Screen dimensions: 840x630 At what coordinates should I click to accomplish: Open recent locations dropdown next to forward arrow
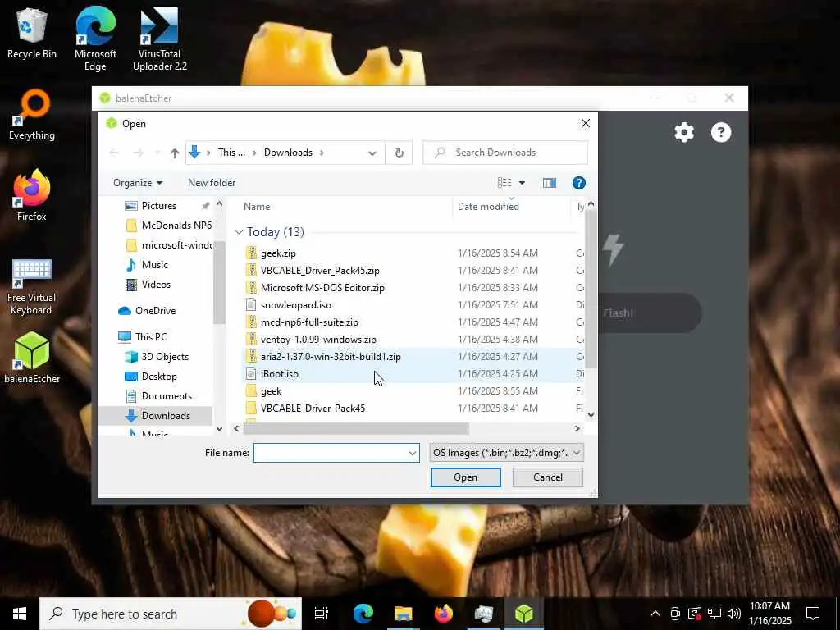point(157,153)
